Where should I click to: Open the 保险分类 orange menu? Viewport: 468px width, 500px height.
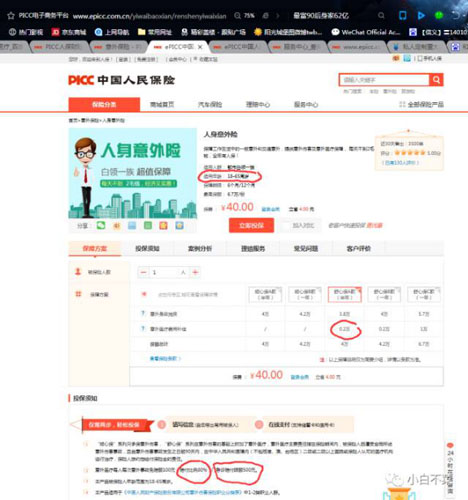point(104,104)
